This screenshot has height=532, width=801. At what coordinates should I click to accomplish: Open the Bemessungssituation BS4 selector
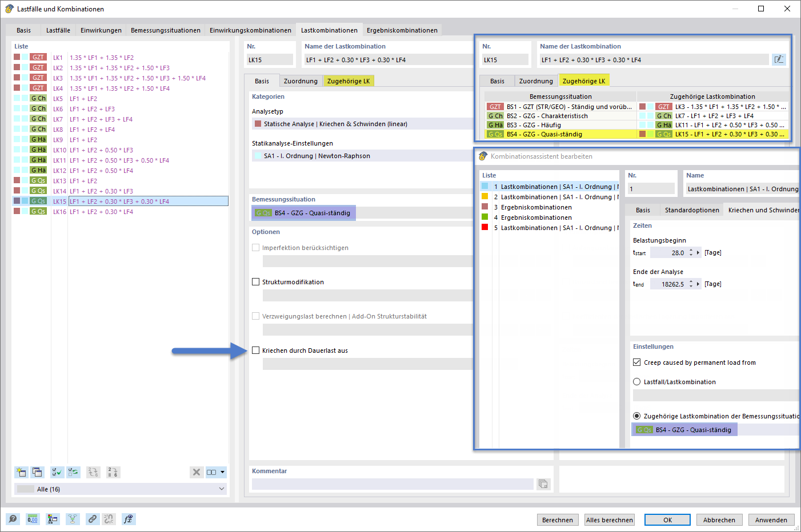click(x=303, y=212)
